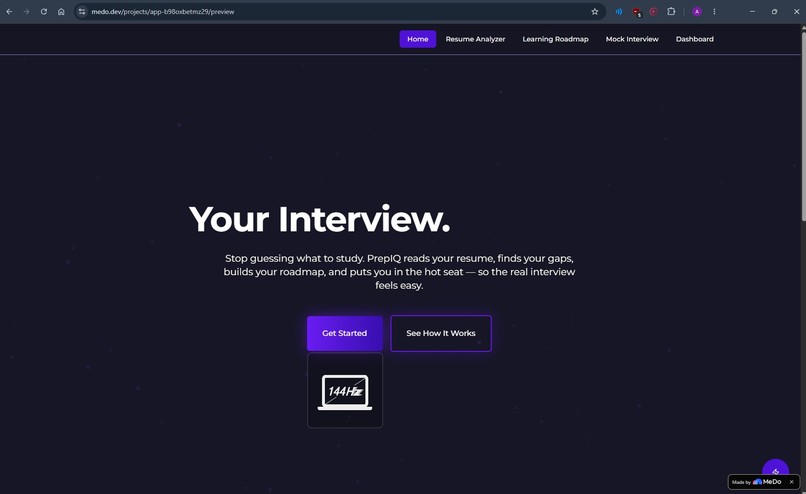
Task: Click the See How It Works button
Action: 441,333
